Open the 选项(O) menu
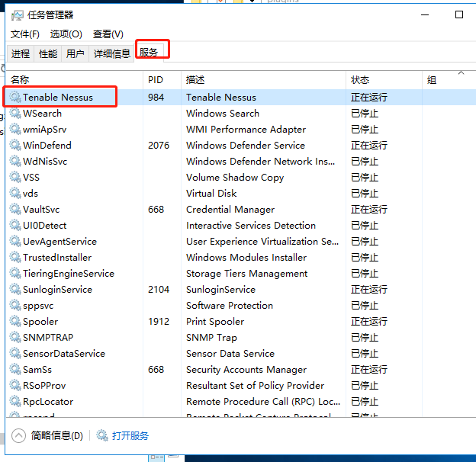The image size is (476, 462). 66,34
